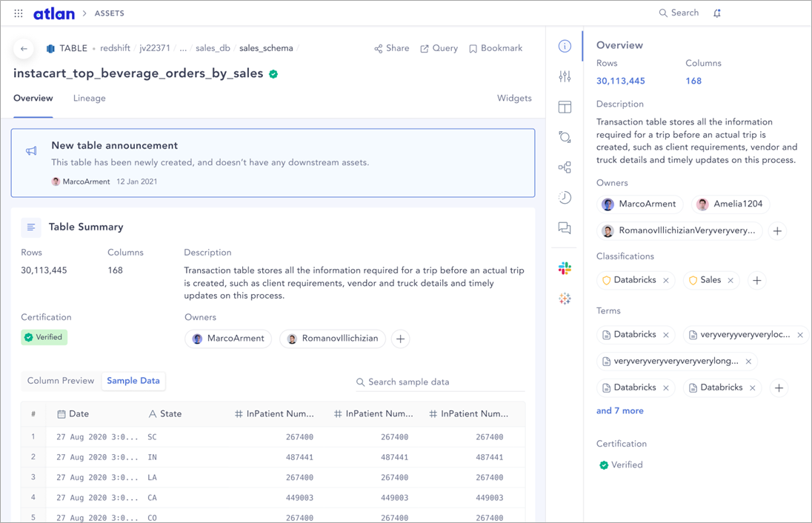
Task: Click the rows count 30,113,445 link
Action: coord(620,81)
